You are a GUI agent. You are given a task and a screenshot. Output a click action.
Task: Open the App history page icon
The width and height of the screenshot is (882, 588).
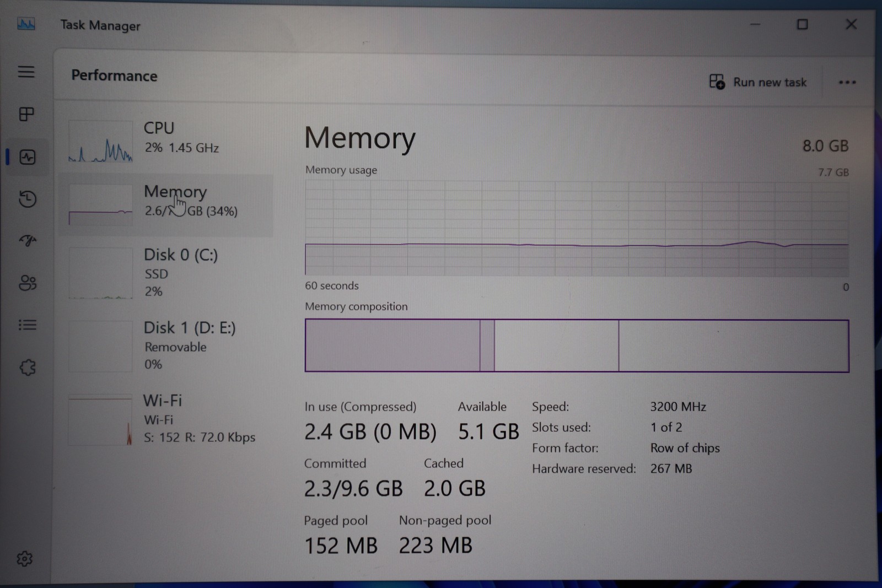click(x=27, y=199)
